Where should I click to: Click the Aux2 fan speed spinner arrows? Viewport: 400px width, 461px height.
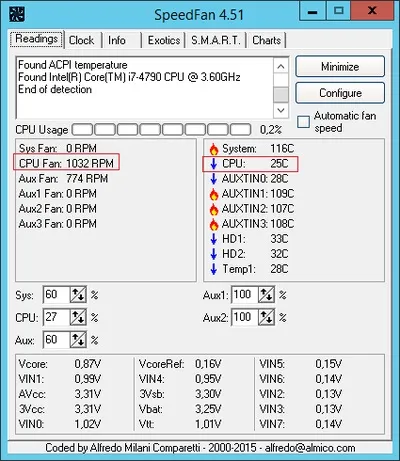tap(266, 317)
